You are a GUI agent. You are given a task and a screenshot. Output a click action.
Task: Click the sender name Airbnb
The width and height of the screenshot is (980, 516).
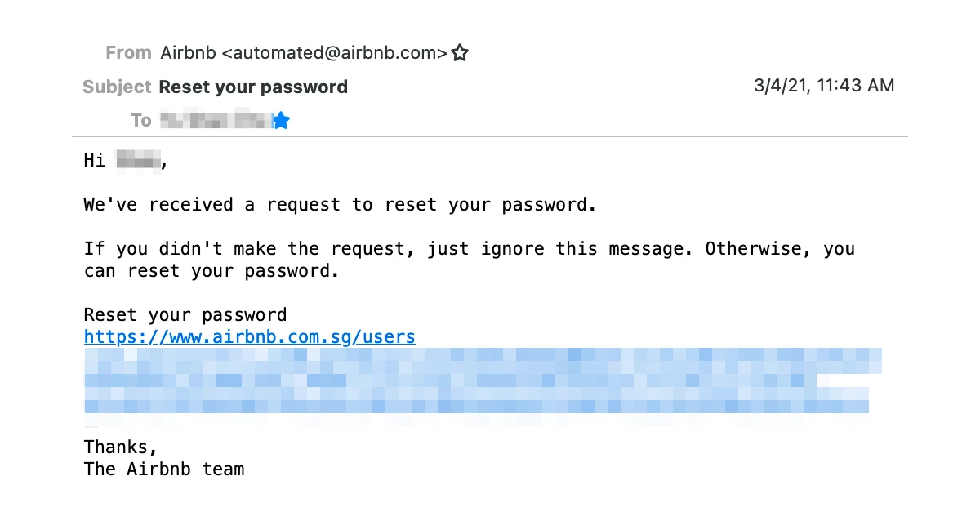click(188, 53)
